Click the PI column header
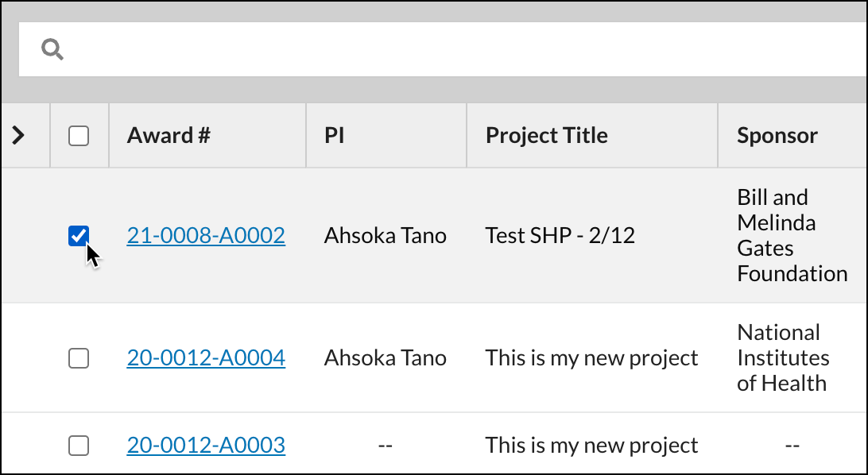This screenshot has height=475, width=868. point(335,135)
